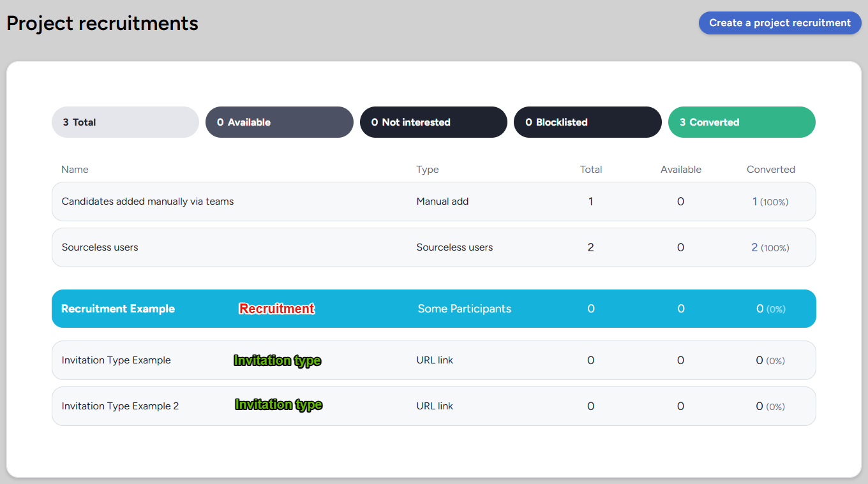Click the Available column header
This screenshot has width=868, height=484.
coord(681,170)
